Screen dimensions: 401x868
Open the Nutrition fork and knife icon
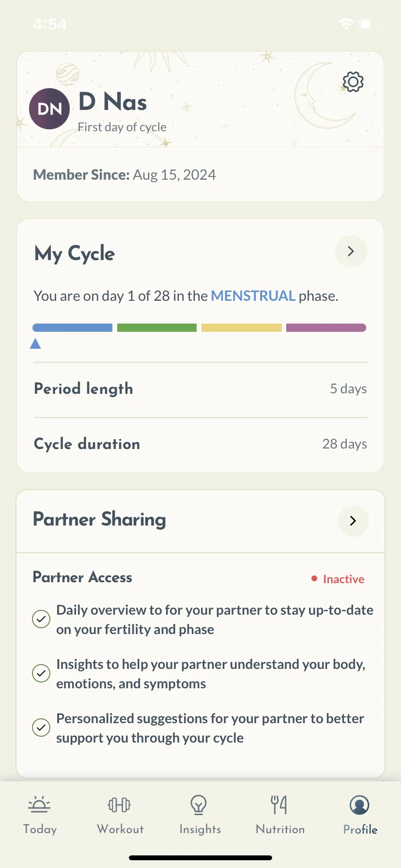click(279, 805)
